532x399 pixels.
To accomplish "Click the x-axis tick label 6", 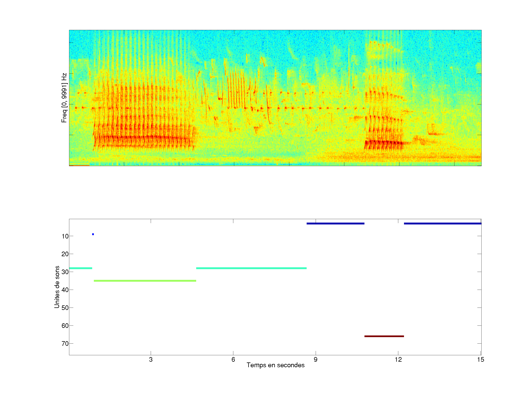I will (233, 359).
